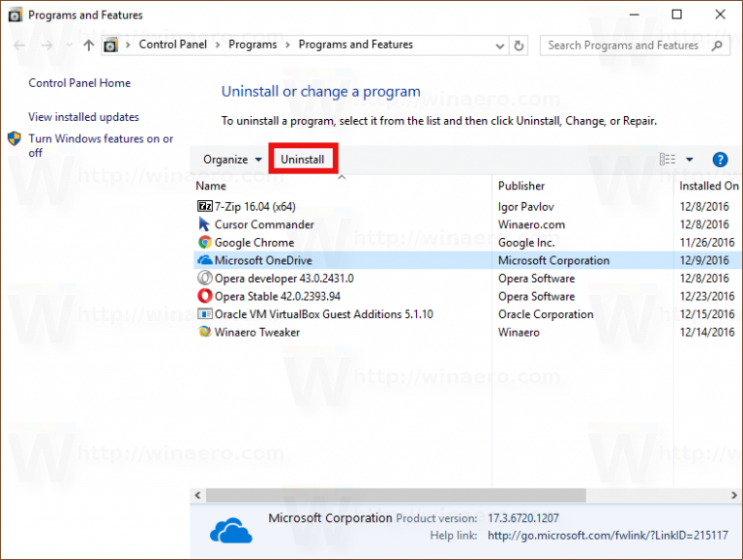Click the Uninstall button
This screenshot has width=743, height=560.
click(x=303, y=160)
